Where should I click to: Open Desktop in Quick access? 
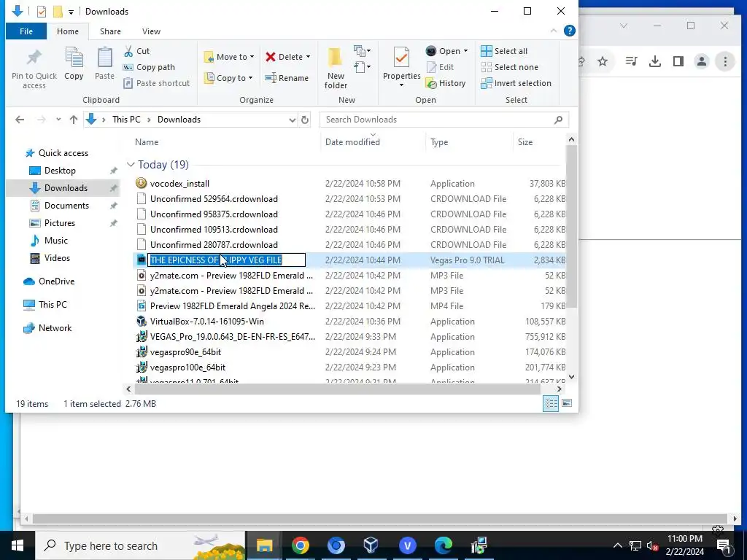pos(60,171)
